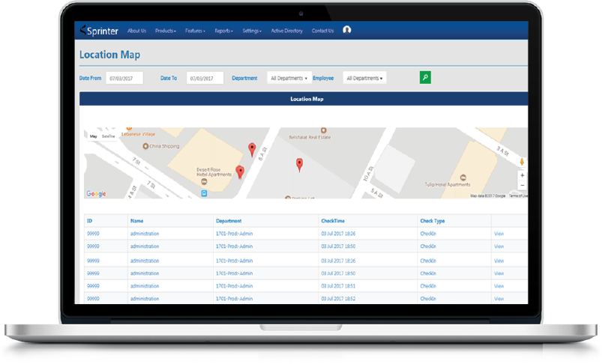Open the Employee dropdown
602x364 pixels.
[364, 78]
